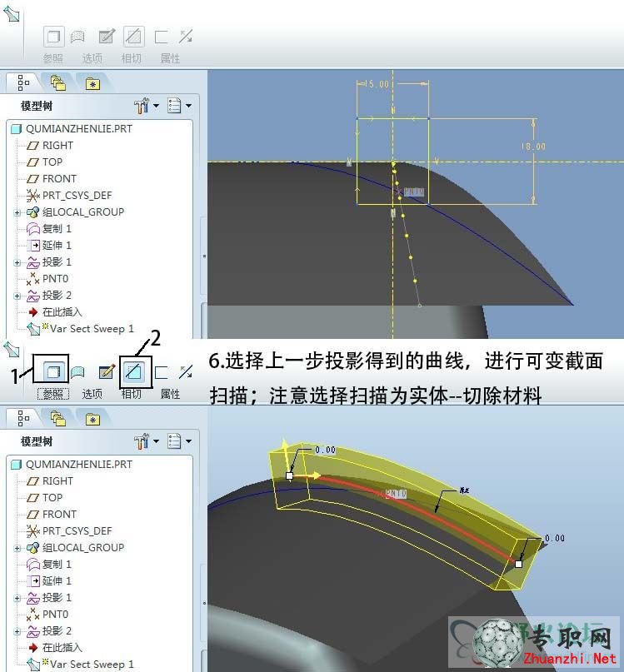Open 选项 tab in the lower dashboard

click(x=92, y=393)
